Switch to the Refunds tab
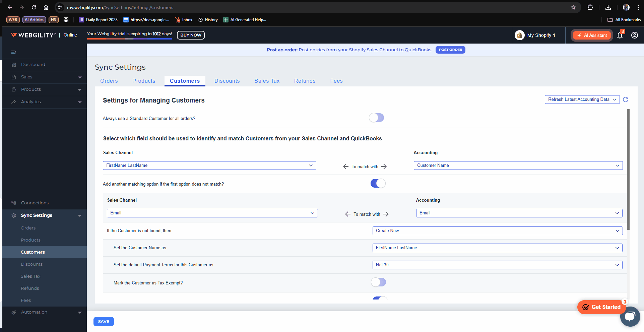Viewport: 644px width, 332px height. pos(305,81)
